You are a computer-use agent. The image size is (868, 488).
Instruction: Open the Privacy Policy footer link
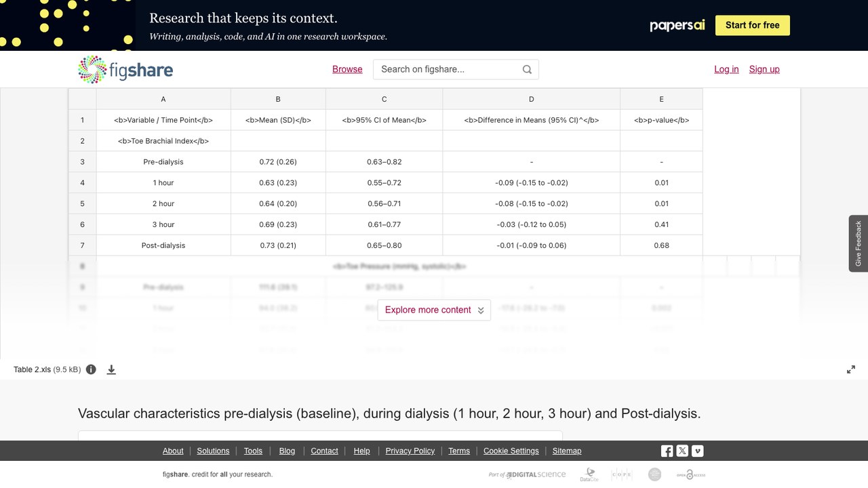point(410,451)
